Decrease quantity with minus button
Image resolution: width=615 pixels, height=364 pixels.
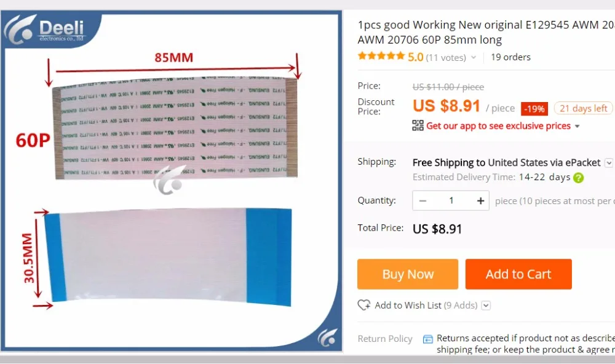[x=423, y=201]
